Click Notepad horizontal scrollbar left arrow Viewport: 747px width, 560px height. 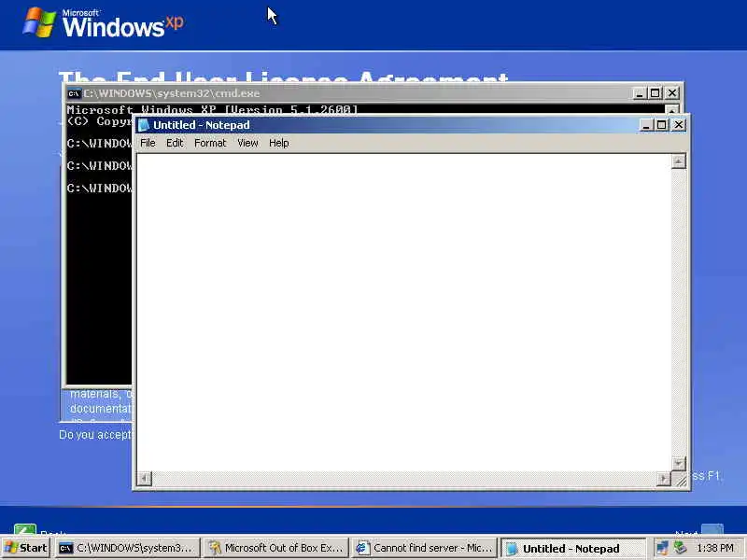pos(145,478)
